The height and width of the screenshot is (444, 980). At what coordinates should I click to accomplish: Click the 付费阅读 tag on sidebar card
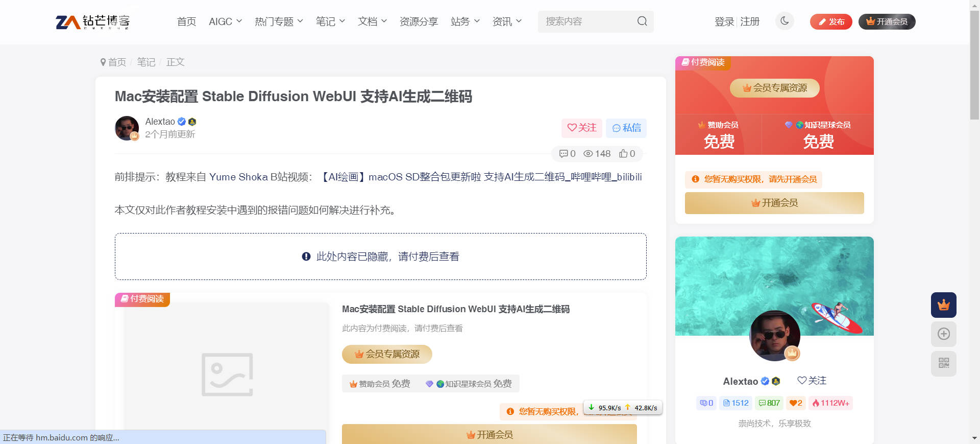point(703,62)
